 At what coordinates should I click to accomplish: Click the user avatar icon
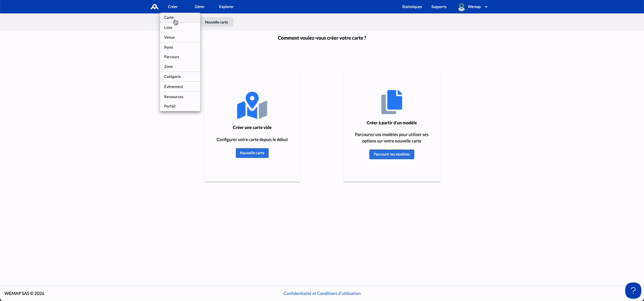click(x=462, y=7)
